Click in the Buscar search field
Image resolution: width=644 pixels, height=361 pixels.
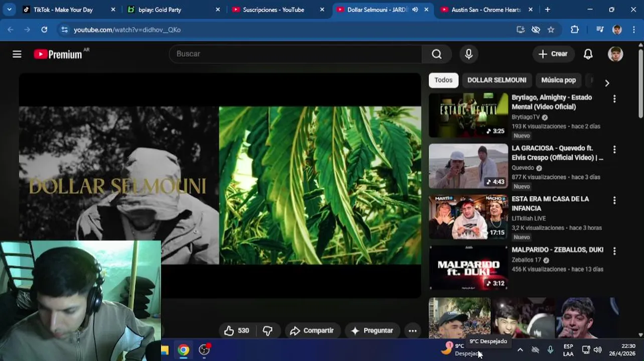[x=296, y=54]
